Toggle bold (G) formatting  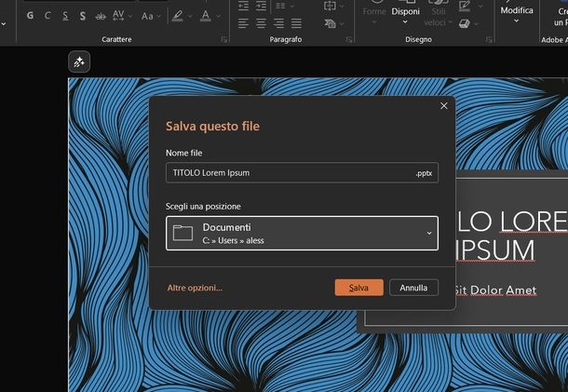30,16
